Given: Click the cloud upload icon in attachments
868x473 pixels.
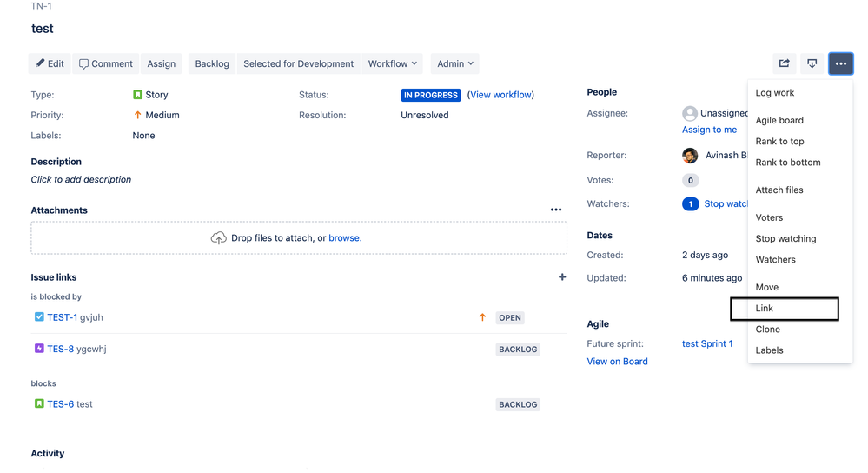Looking at the screenshot, I should click(219, 237).
